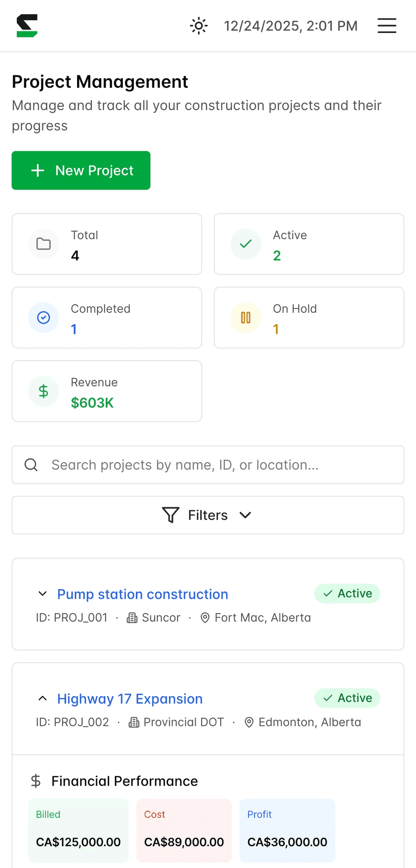Screen dimensions: 416x868
Task: Click location pin icon for Fort Mac
Action: click(205, 618)
